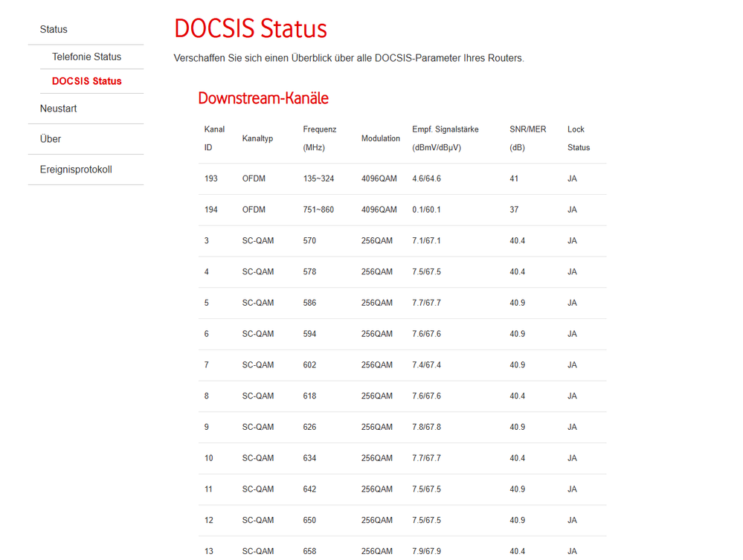Click 256QAM modulation in channel 9 row
This screenshot has width=743, height=560.
377,427
